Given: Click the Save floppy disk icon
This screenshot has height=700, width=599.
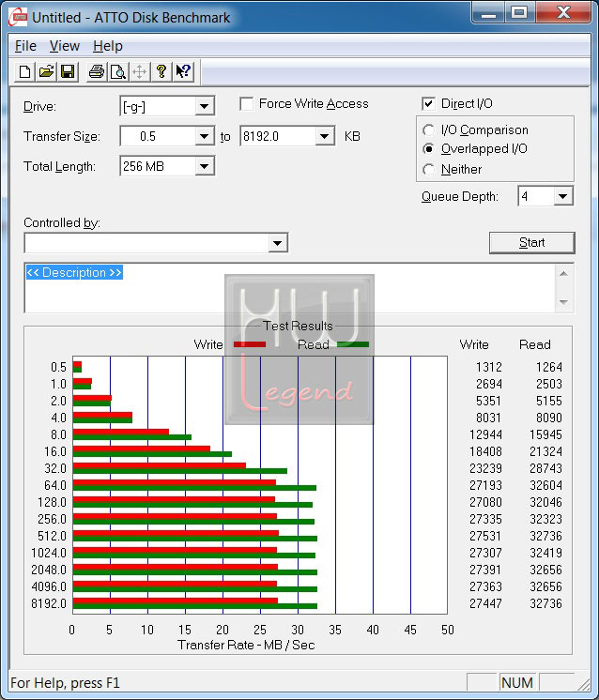Looking at the screenshot, I should 68,71.
